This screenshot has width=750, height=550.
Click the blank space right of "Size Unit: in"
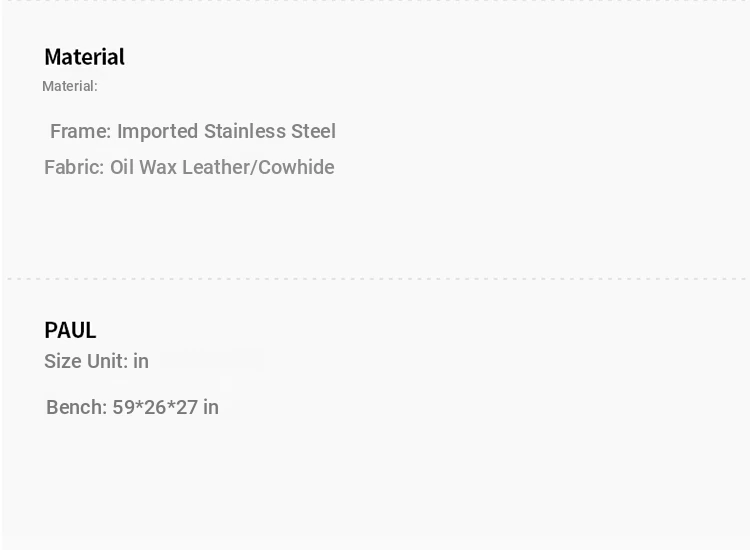click(400, 362)
